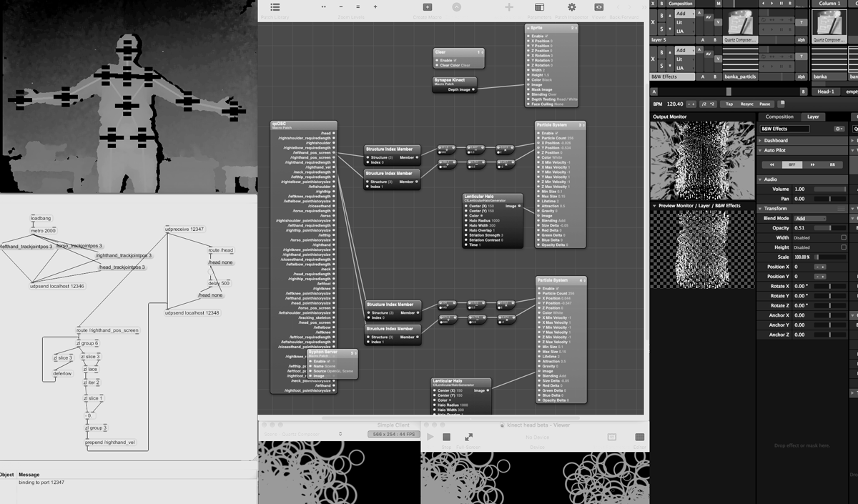This screenshot has width=858, height=504.
Task: Toggle Enable on Particle System patch 3
Action: (x=557, y=133)
